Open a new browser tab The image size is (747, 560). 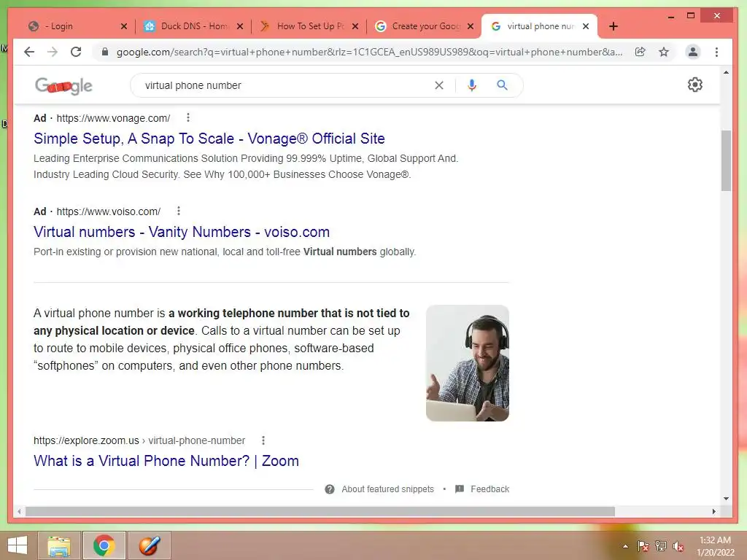[x=614, y=26]
